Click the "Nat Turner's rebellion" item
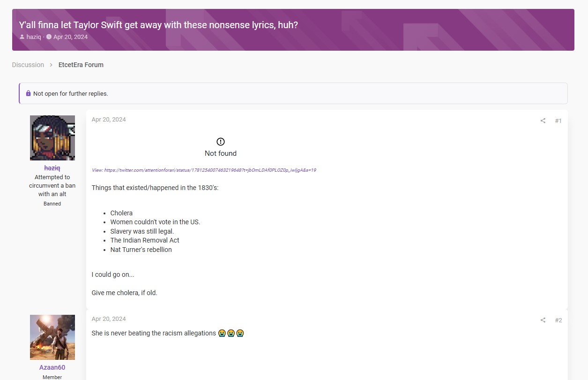 pos(141,250)
